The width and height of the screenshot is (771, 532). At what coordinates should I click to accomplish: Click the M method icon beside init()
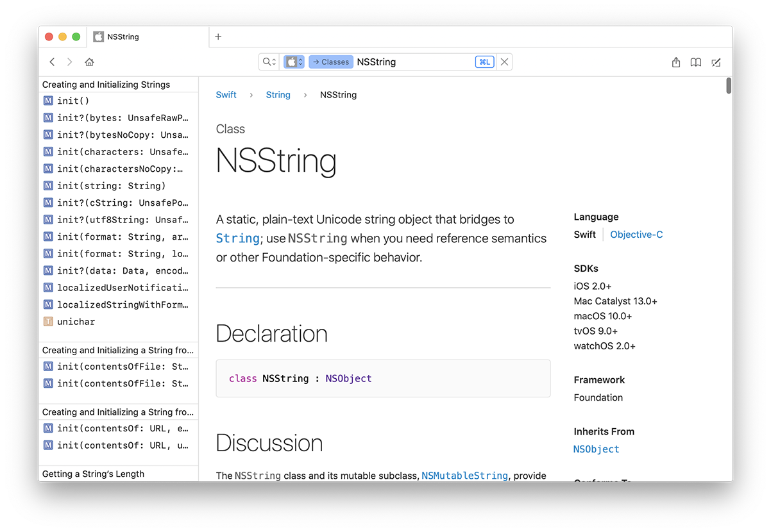pyautogui.click(x=48, y=101)
